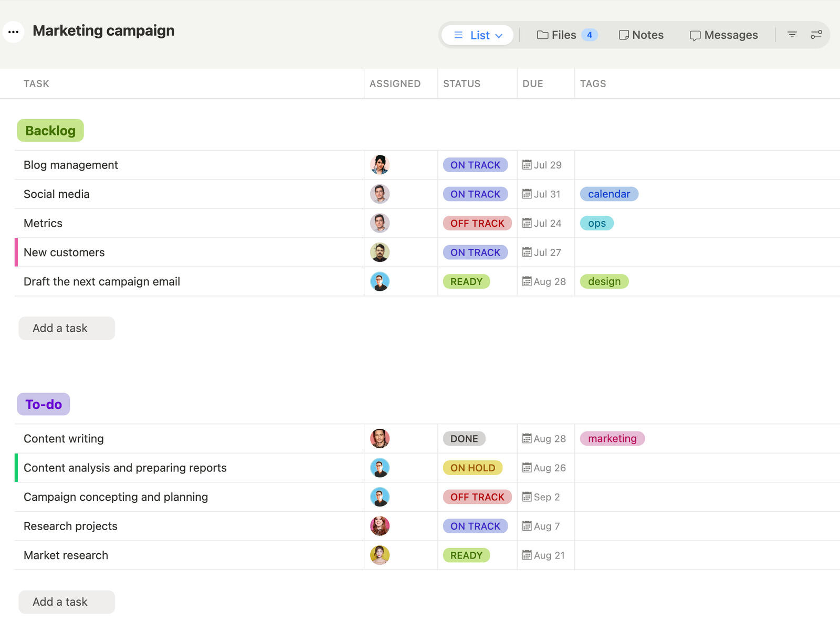Click the ops tag on Metrics

point(597,223)
